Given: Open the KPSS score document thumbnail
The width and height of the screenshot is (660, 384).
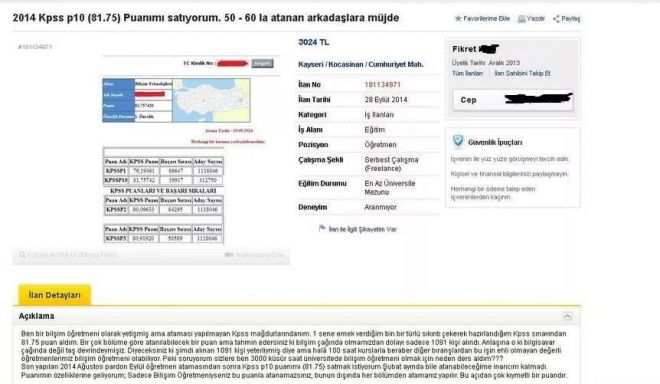Looking at the screenshot, I should [190, 149].
